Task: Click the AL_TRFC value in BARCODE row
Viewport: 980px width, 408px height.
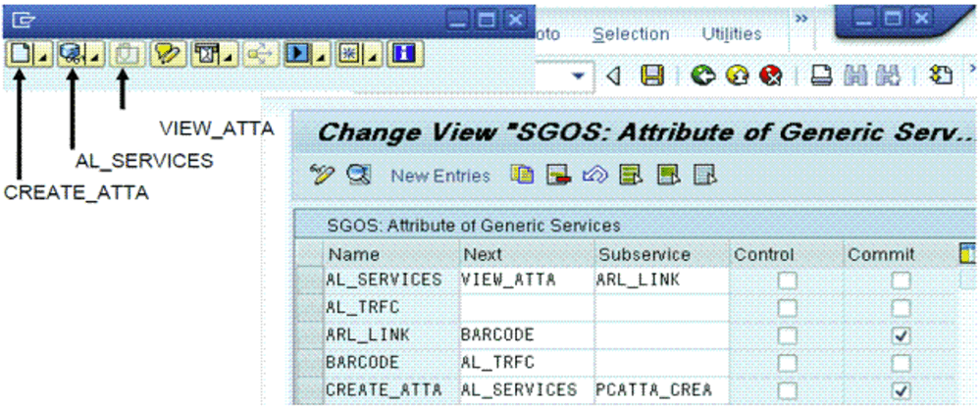Action: 525,363
